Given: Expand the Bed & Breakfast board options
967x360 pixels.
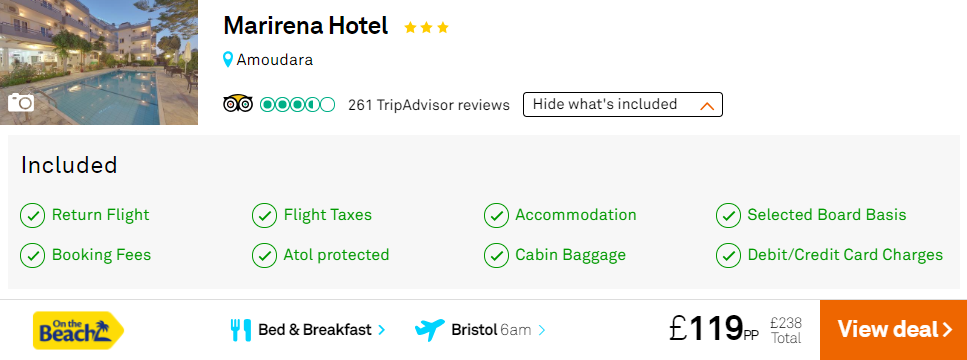Looking at the screenshot, I should coord(322,330).
